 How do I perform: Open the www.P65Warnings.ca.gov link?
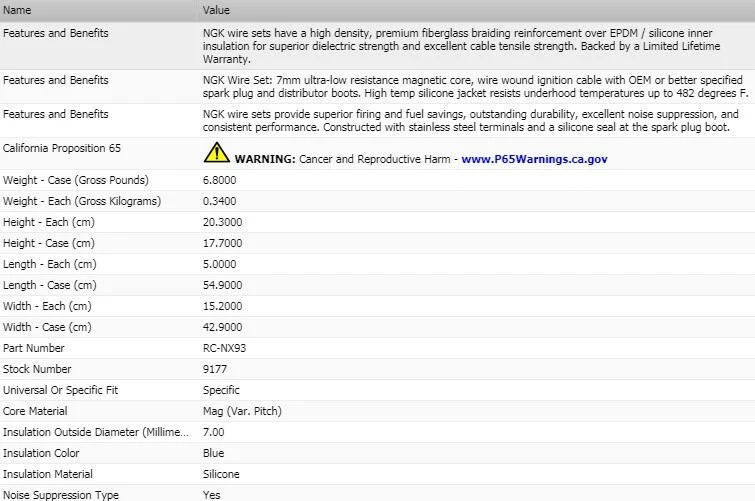(x=534, y=159)
